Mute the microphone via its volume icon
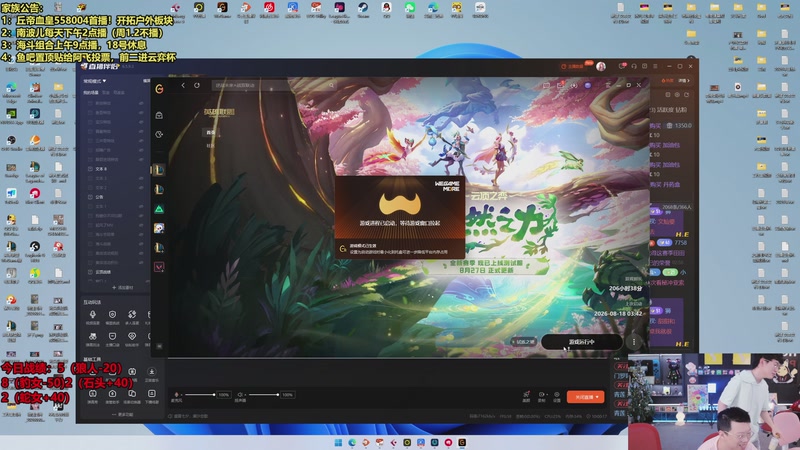The width and height of the screenshot is (800, 450). (x=177, y=394)
